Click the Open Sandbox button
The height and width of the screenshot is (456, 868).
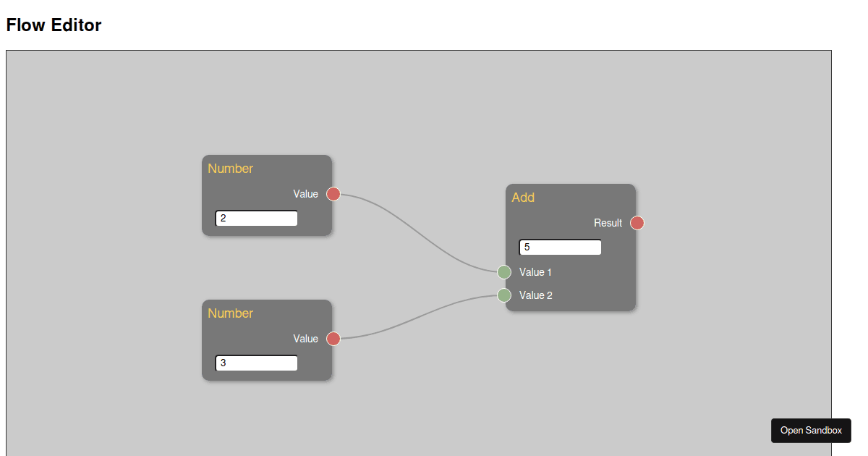[811, 431]
